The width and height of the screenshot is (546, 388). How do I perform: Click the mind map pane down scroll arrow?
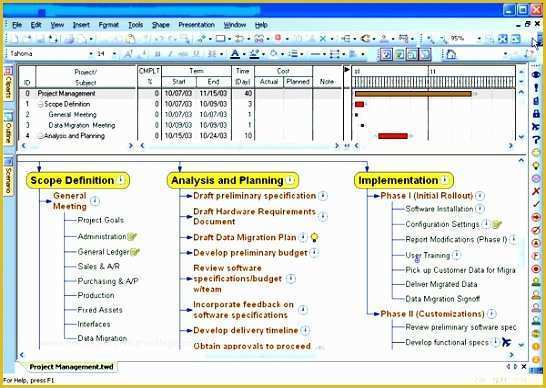(521, 345)
